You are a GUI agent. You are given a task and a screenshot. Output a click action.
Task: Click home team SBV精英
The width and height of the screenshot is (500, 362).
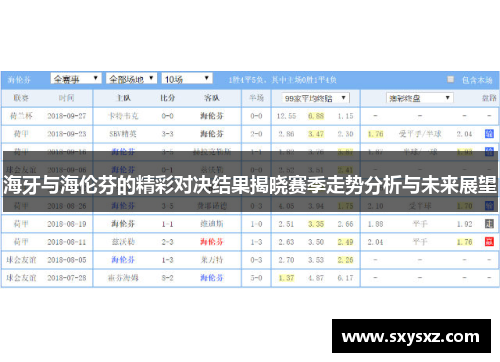pos(123,134)
